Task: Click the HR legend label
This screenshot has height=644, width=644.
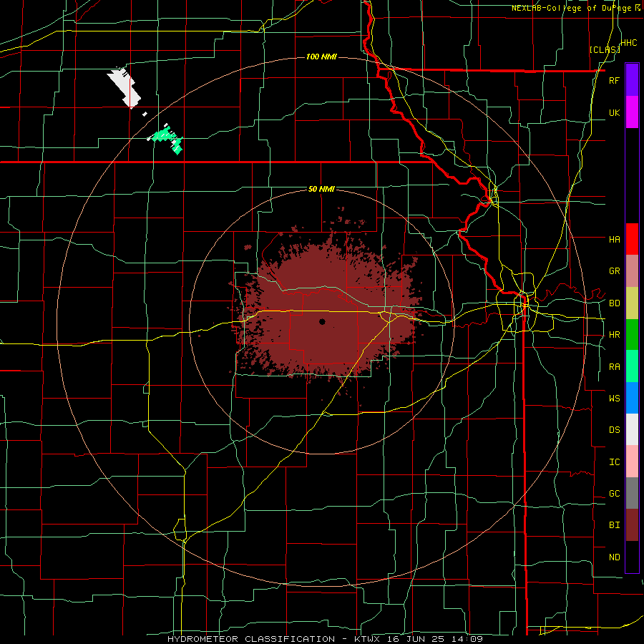Action: click(614, 335)
